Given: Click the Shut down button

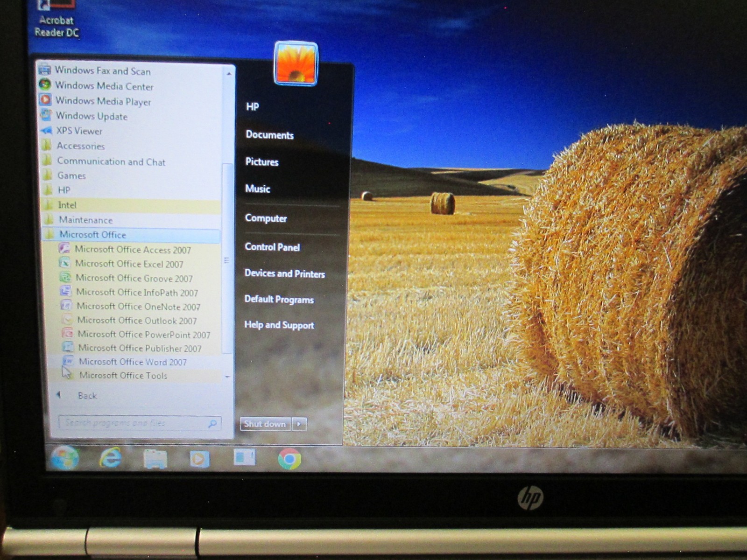Looking at the screenshot, I should click(266, 424).
